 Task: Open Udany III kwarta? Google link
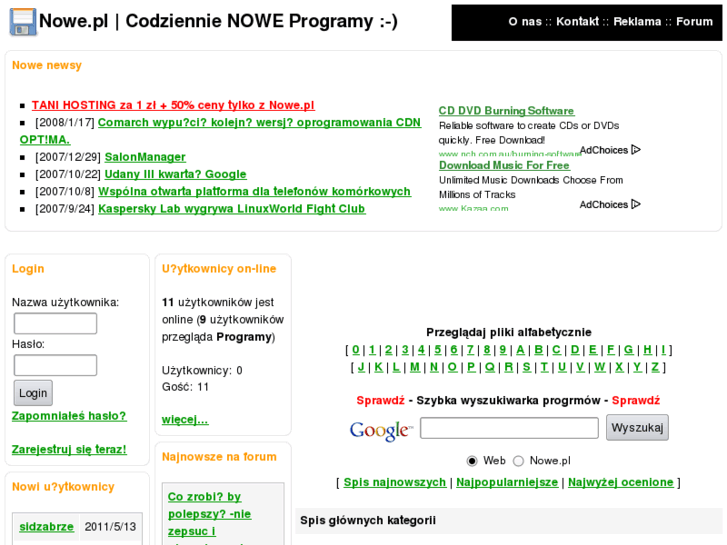click(x=175, y=174)
